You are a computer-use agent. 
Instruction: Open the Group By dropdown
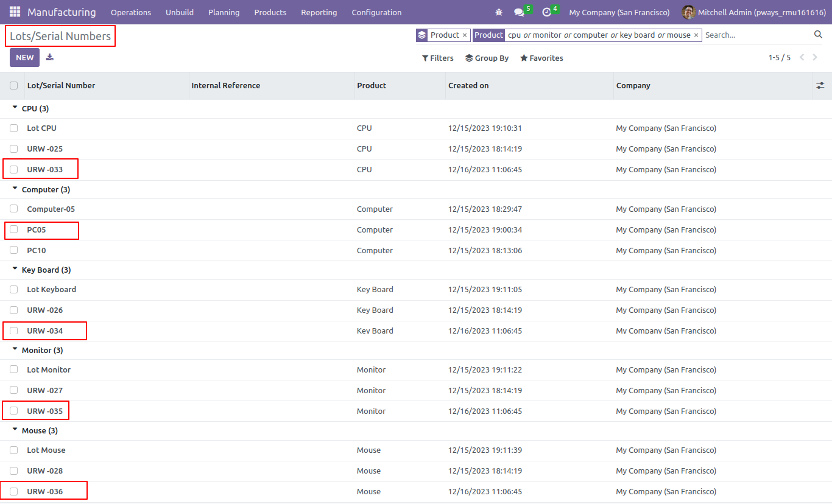[487, 58]
